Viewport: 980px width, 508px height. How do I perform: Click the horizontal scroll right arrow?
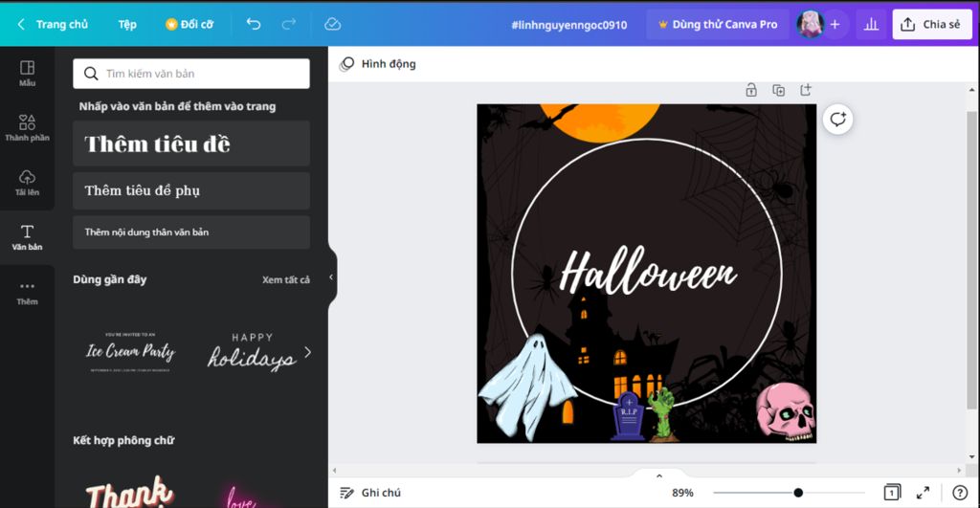tap(960, 470)
